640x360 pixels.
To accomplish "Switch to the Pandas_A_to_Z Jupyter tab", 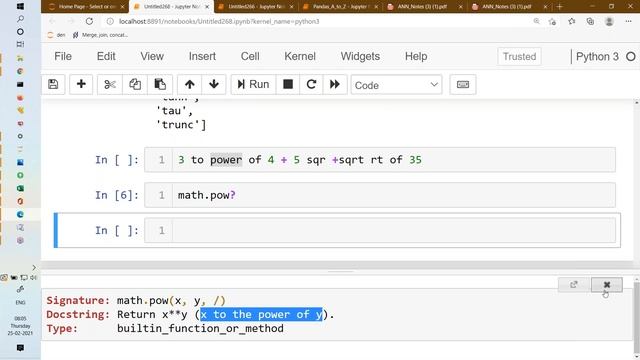I will click(340, 7).
